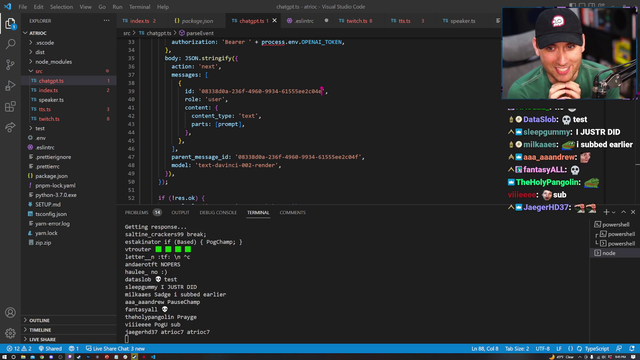640x360 pixels.
Task: Open the Explorer view in activity bar
Action: 10,23
